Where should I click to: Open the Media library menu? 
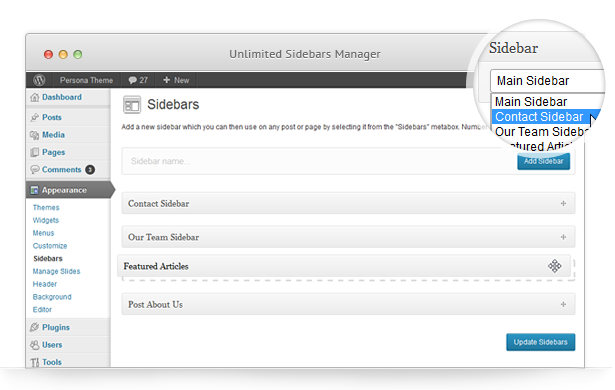coord(53,135)
